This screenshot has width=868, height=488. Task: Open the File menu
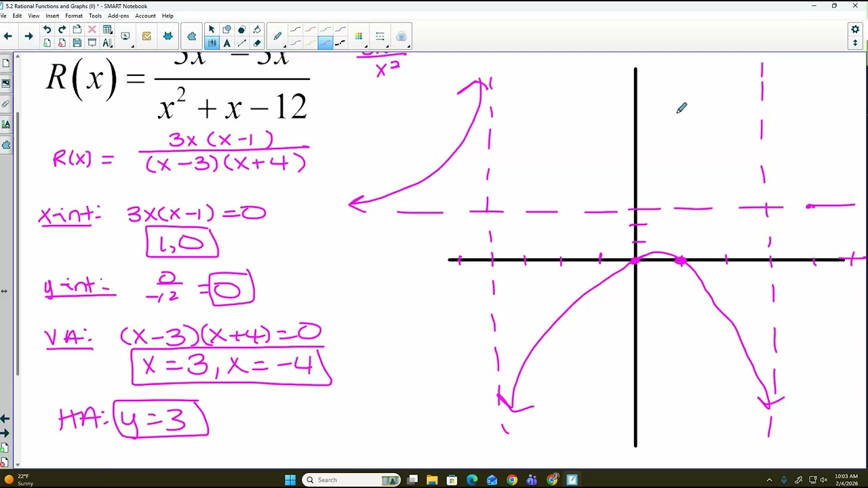click(x=3, y=16)
